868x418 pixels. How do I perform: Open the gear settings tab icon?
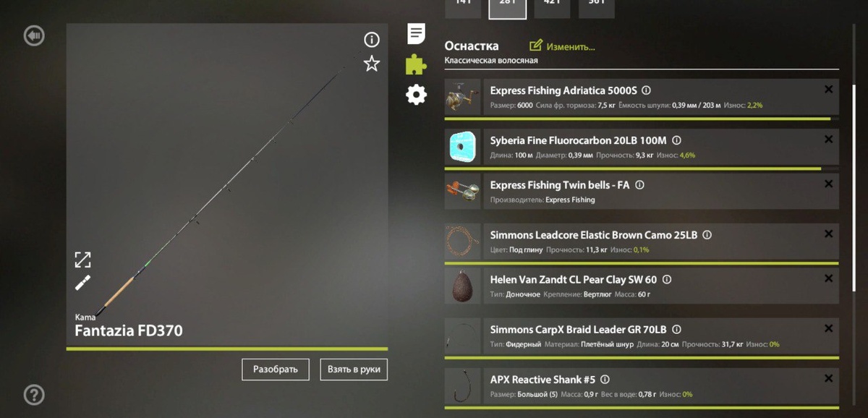(416, 95)
